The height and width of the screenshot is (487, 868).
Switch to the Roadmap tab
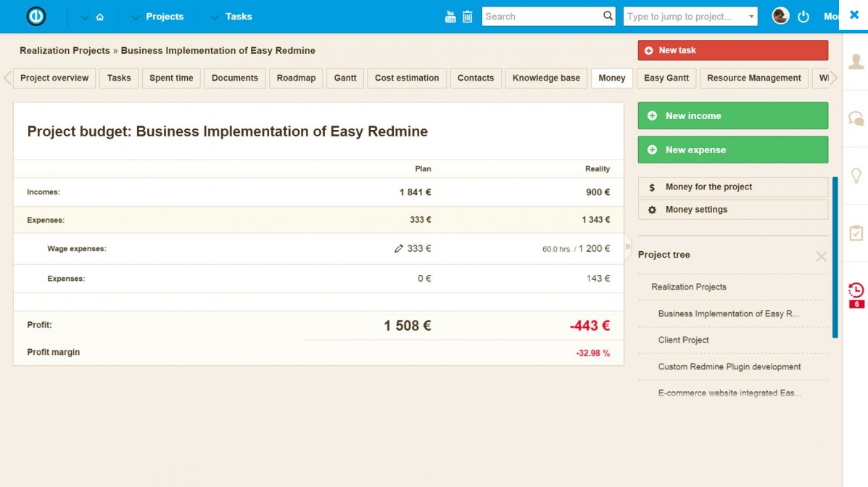coord(296,78)
